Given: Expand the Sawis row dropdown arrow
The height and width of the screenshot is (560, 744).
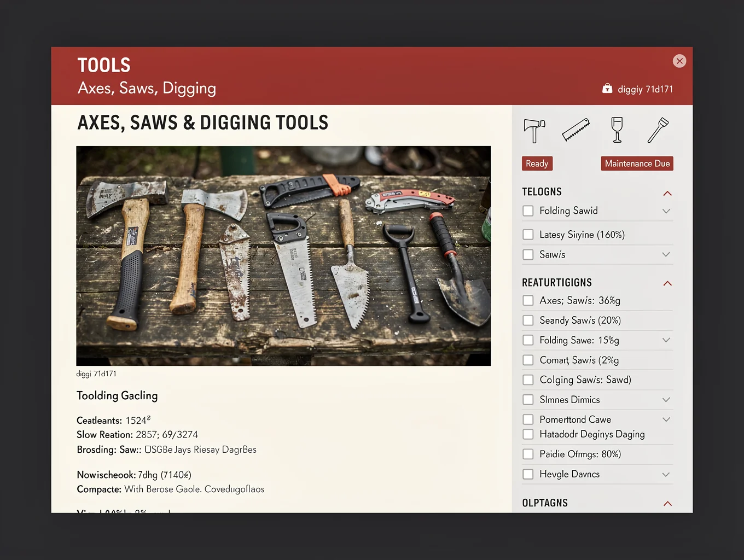Looking at the screenshot, I should [x=666, y=254].
